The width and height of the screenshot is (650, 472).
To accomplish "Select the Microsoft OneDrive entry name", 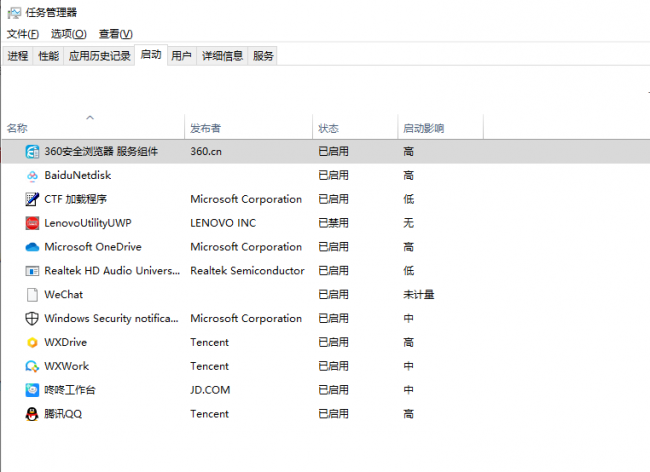I will tap(93, 247).
